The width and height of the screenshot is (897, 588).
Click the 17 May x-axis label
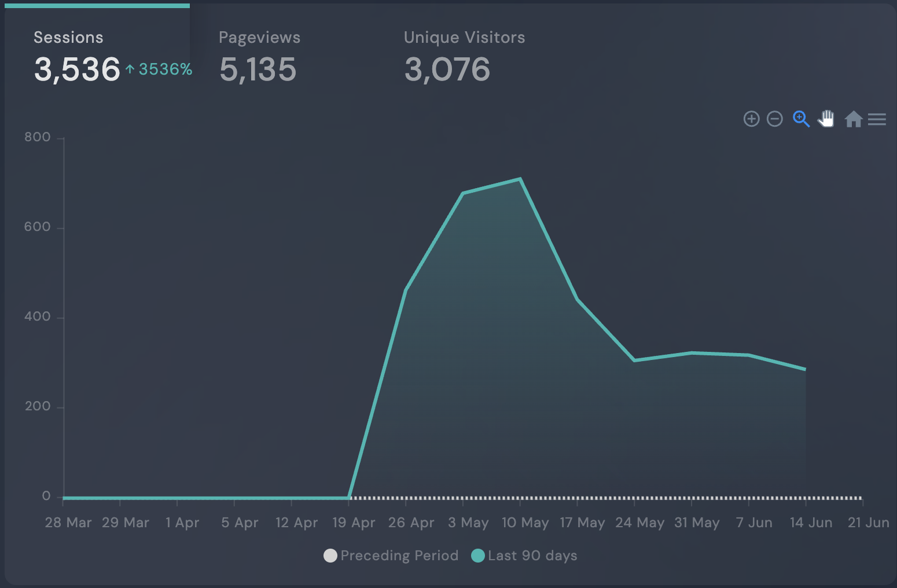click(x=582, y=523)
